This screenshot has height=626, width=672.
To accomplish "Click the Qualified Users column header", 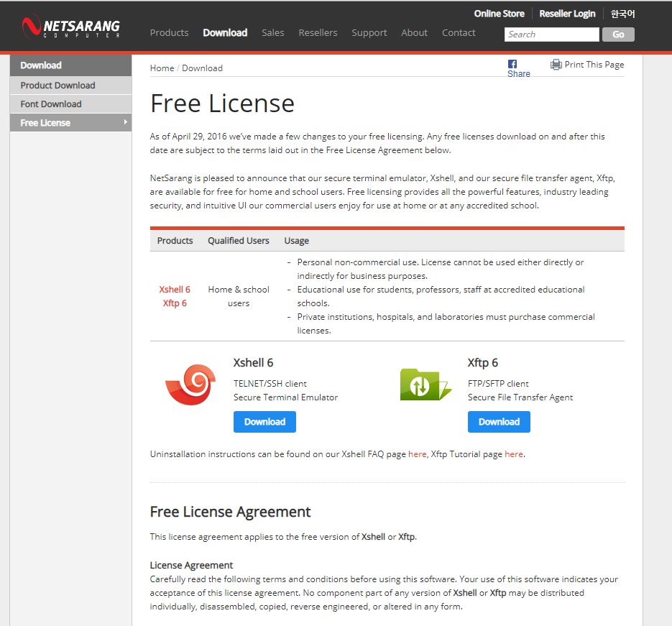I will (x=239, y=240).
